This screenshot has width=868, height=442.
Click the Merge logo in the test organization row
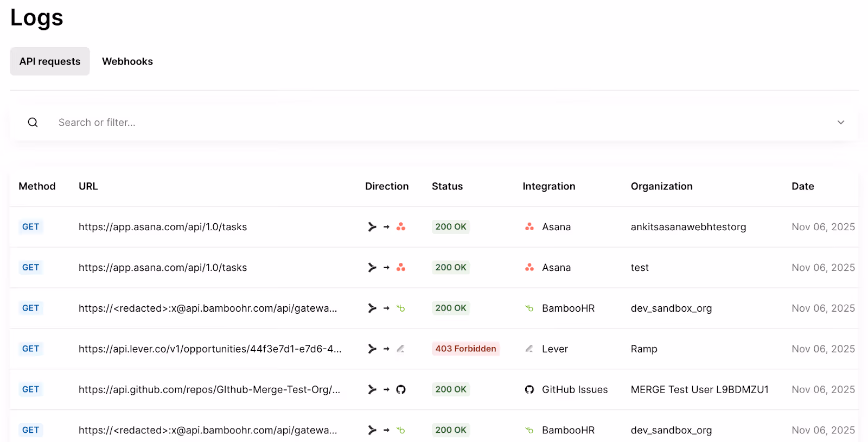(x=372, y=268)
